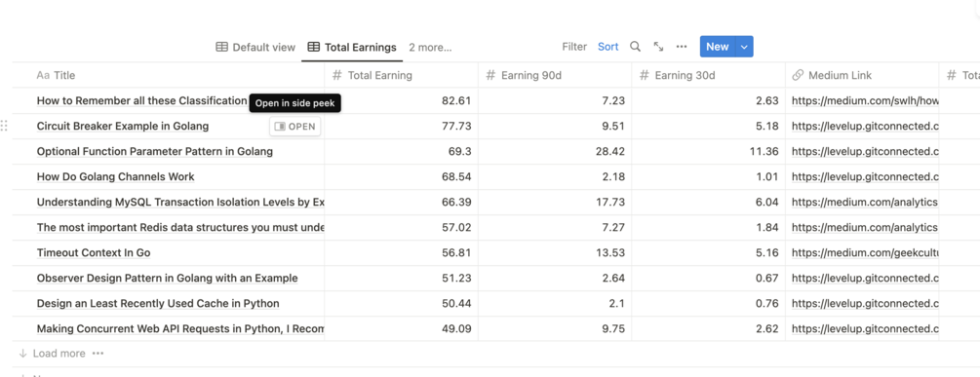Open the dropdown arrow on the New button
Screen dimensions: 980x377
(x=744, y=47)
